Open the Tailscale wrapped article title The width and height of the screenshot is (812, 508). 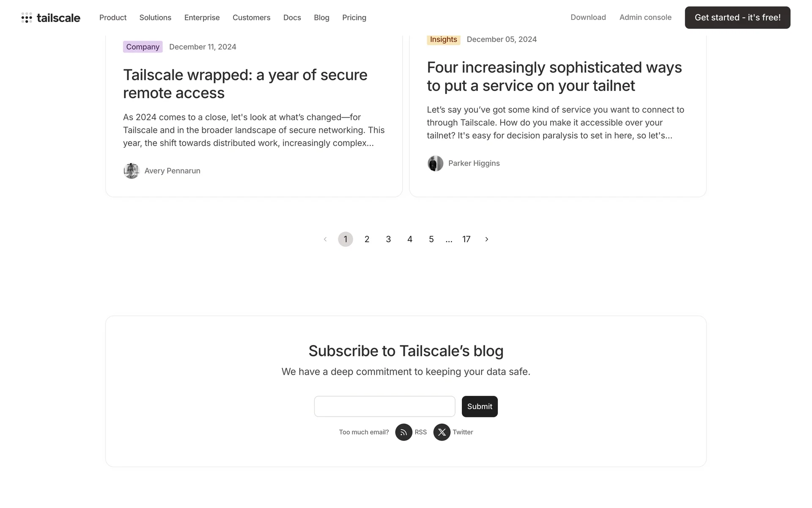coord(245,84)
